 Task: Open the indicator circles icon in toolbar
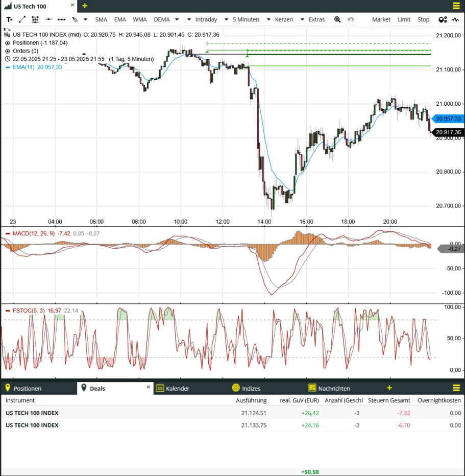443,19
